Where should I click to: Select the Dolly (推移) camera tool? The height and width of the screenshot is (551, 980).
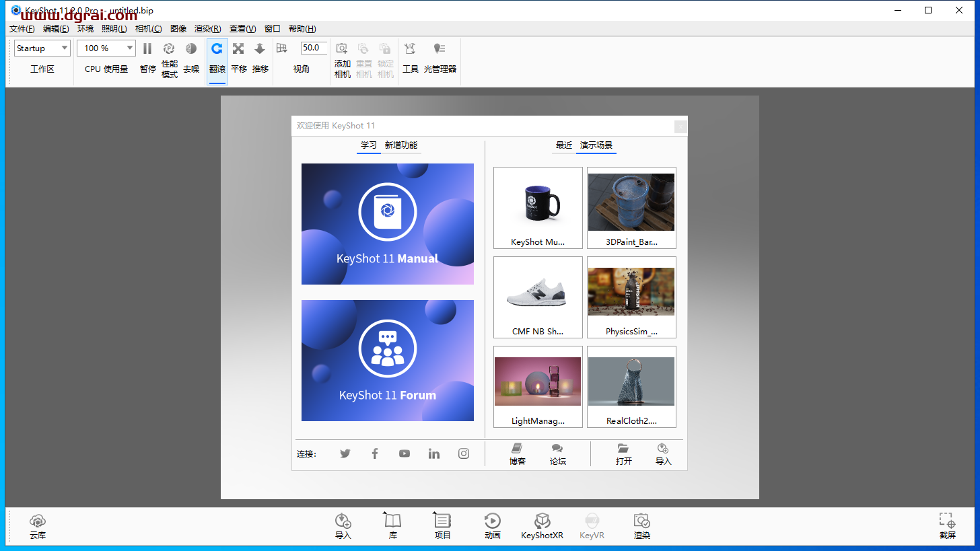(x=260, y=49)
